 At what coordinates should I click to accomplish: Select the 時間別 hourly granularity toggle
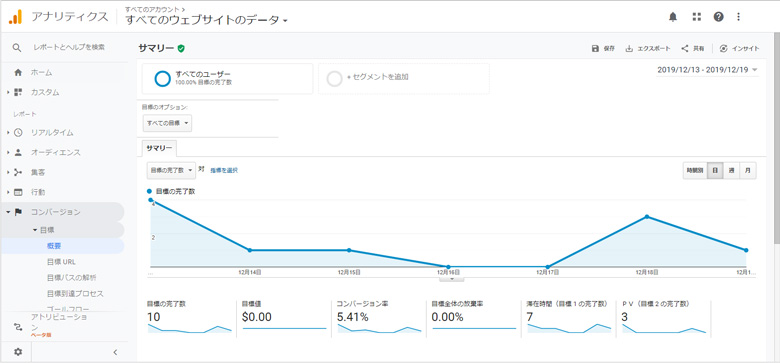[695, 170]
